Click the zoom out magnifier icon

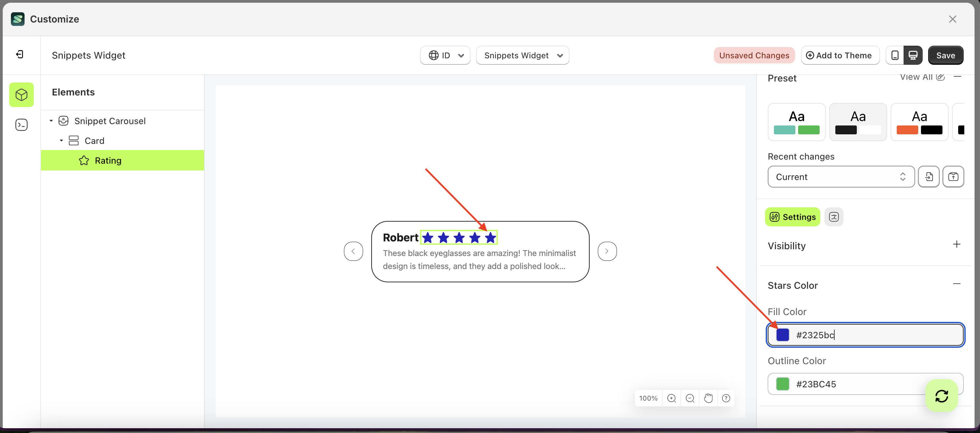coord(690,398)
